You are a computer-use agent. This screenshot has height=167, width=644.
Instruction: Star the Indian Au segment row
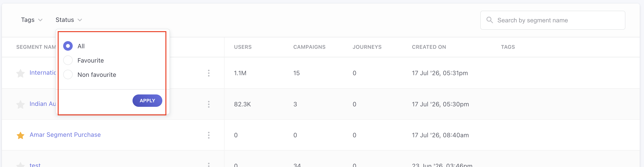pyautogui.click(x=20, y=104)
